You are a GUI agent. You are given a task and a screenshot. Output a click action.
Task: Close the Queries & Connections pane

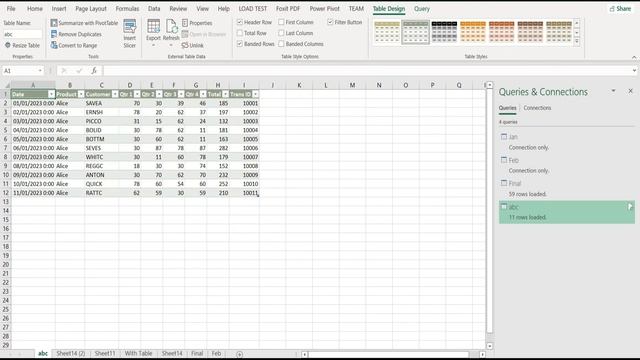point(630,91)
